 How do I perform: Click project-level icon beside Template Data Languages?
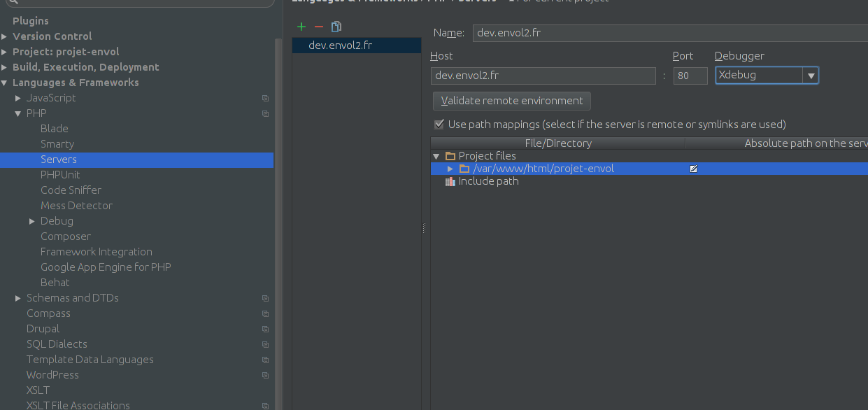(265, 360)
